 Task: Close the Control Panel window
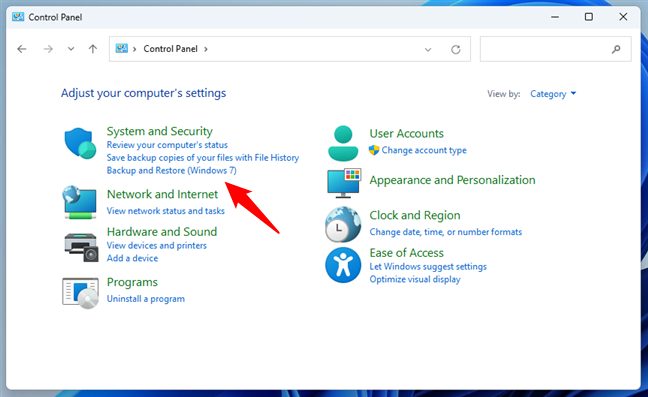tap(623, 17)
